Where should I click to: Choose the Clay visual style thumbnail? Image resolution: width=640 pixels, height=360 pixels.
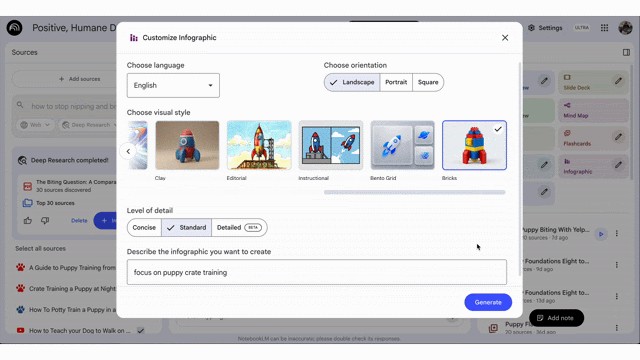(x=187, y=145)
